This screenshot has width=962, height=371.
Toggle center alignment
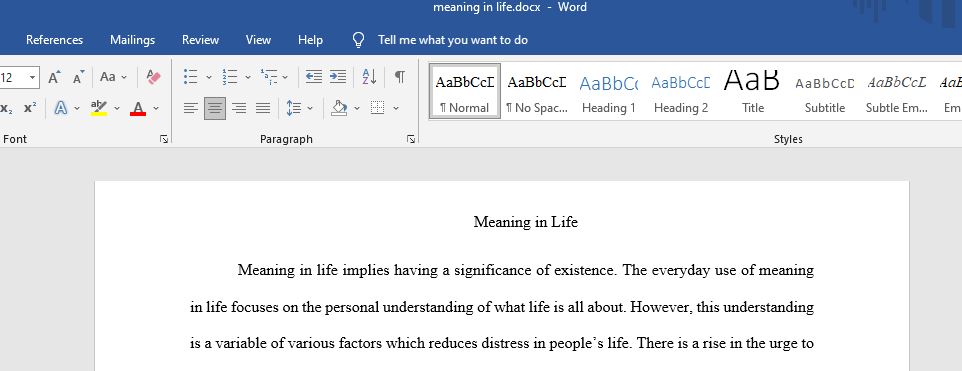tap(215, 109)
